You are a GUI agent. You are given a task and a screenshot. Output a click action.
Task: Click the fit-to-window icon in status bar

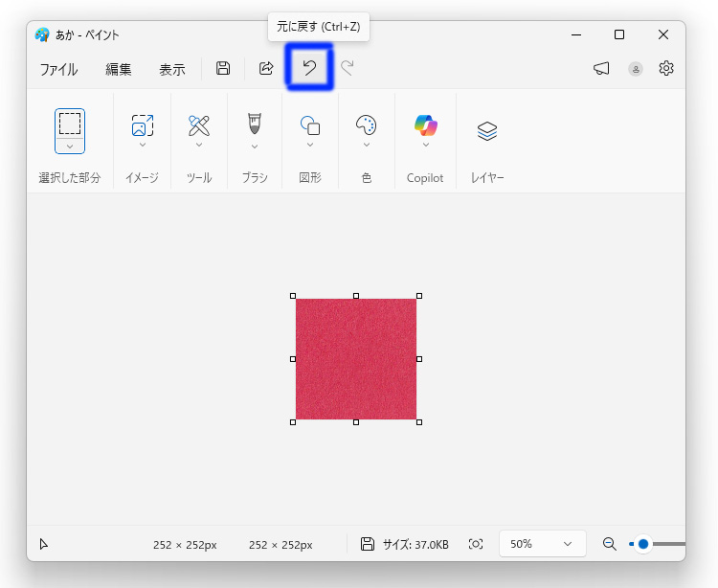click(476, 544)
